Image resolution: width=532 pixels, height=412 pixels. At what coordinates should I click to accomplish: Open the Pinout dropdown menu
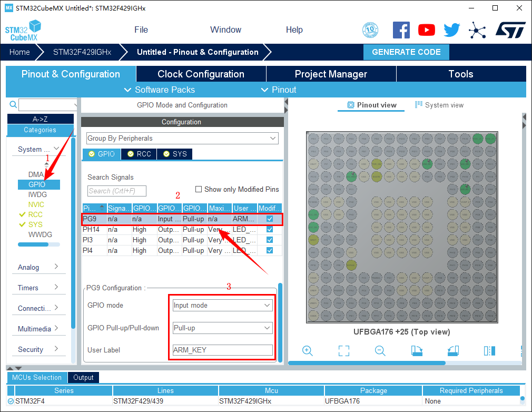coord(279,90)
